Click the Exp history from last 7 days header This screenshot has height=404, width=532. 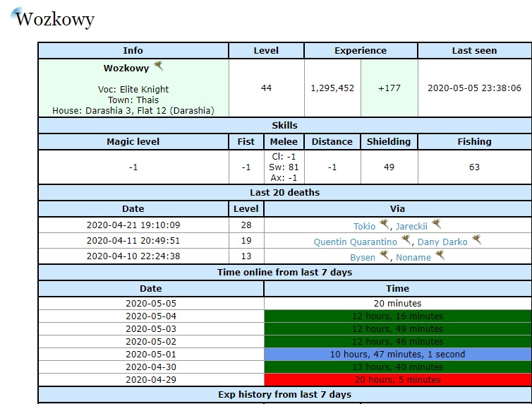click(284, 394)
